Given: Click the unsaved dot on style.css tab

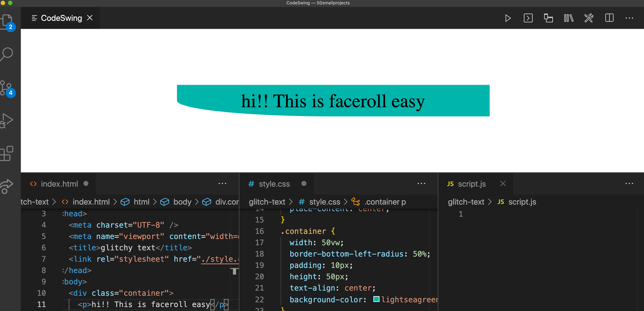Looking at the screenshot, I should [x=304, y=183].
